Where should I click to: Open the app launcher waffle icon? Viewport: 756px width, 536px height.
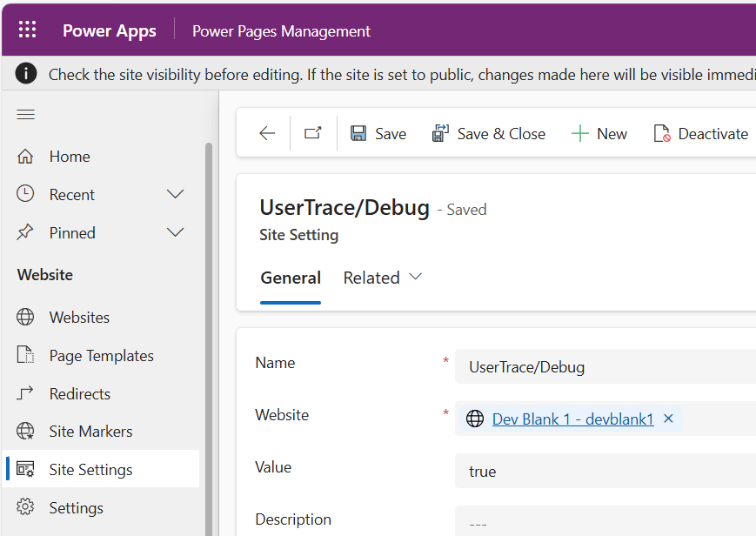(x=28, y=30)
